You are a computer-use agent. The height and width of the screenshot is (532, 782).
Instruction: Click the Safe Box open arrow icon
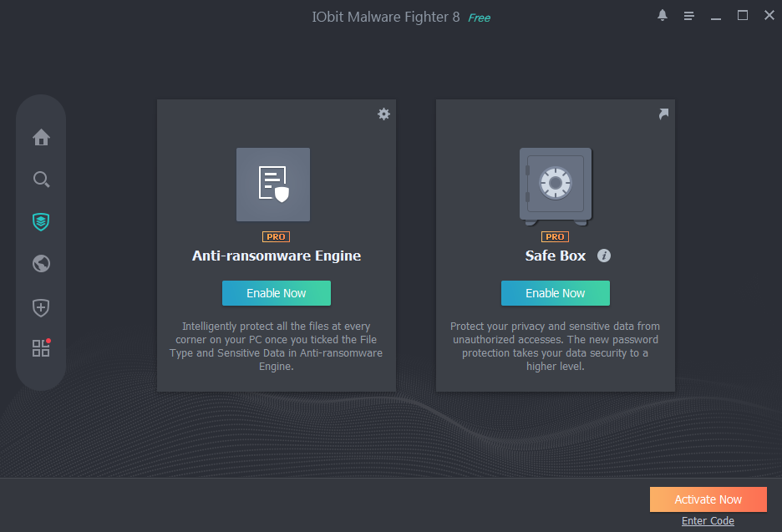click(663, 114)
